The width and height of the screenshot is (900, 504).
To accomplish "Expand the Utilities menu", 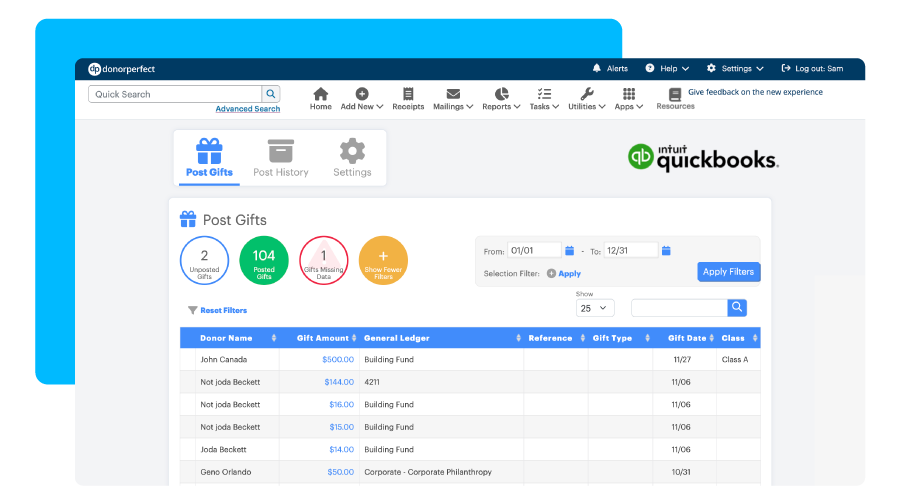I will click(587, 99).
